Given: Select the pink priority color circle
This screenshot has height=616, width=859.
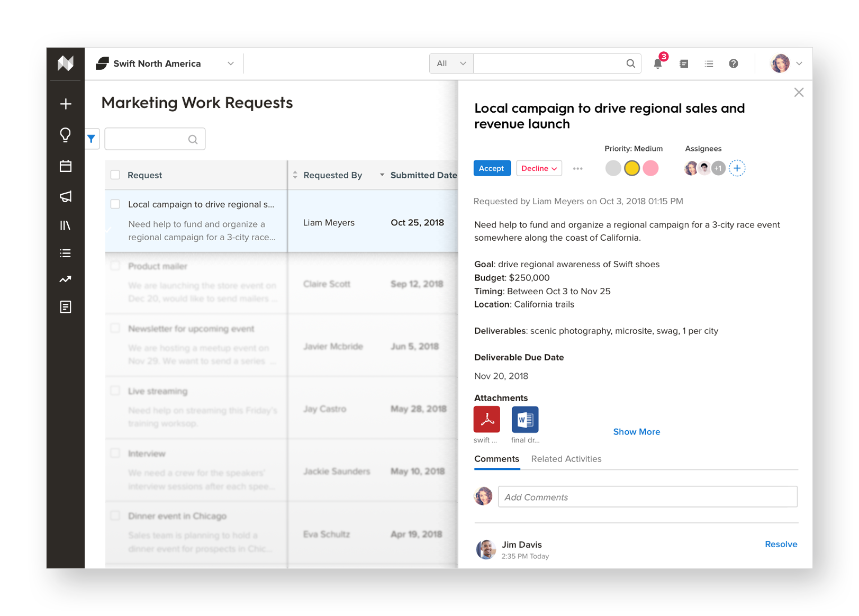Looking at the screenshot, I should click(x=650, y=168).
